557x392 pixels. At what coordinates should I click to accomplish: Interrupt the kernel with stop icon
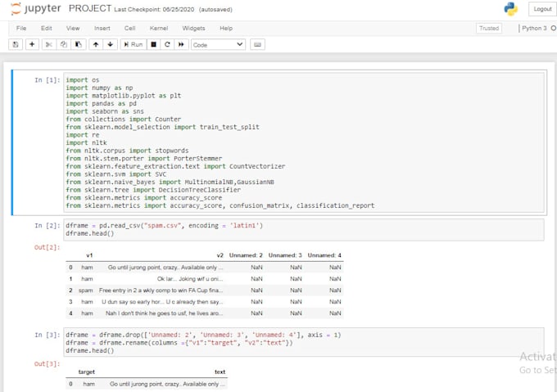(x=153, y=44)
